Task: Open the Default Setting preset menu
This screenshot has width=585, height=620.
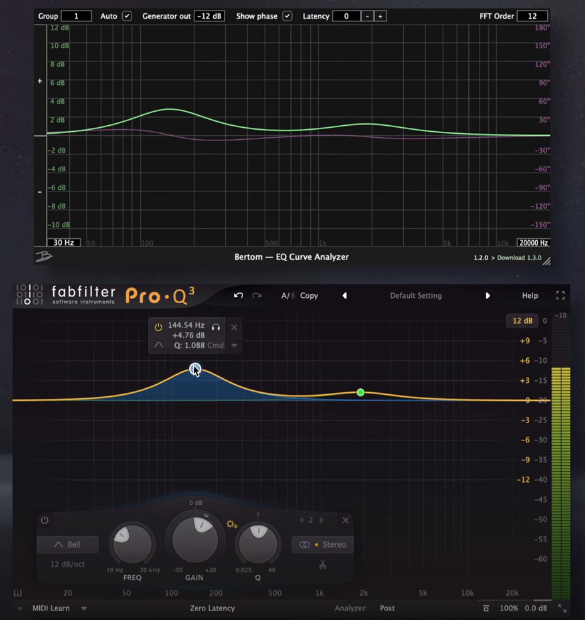Action: point(416,295)
